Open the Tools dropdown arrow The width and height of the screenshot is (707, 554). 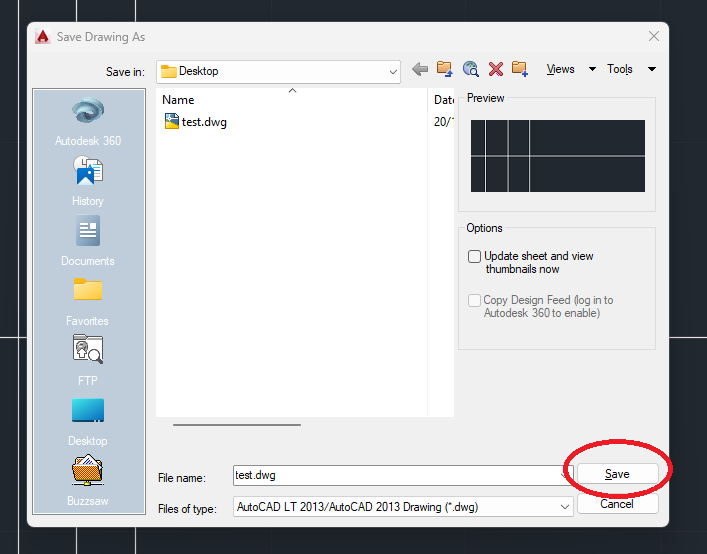652,69
